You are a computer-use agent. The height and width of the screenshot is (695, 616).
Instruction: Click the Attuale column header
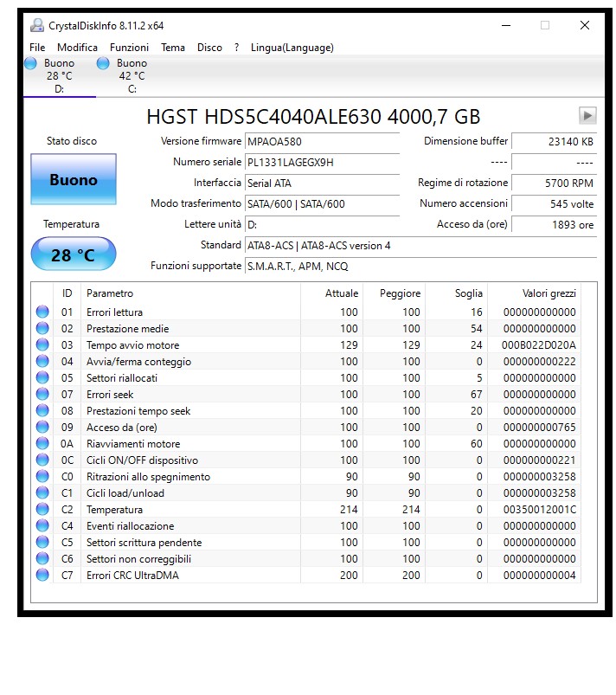[331, 293]
